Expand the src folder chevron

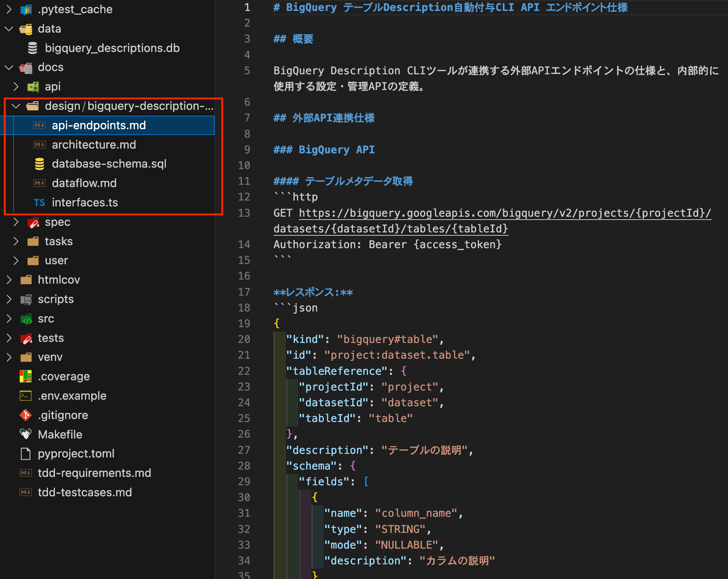(x=9, y=319)
